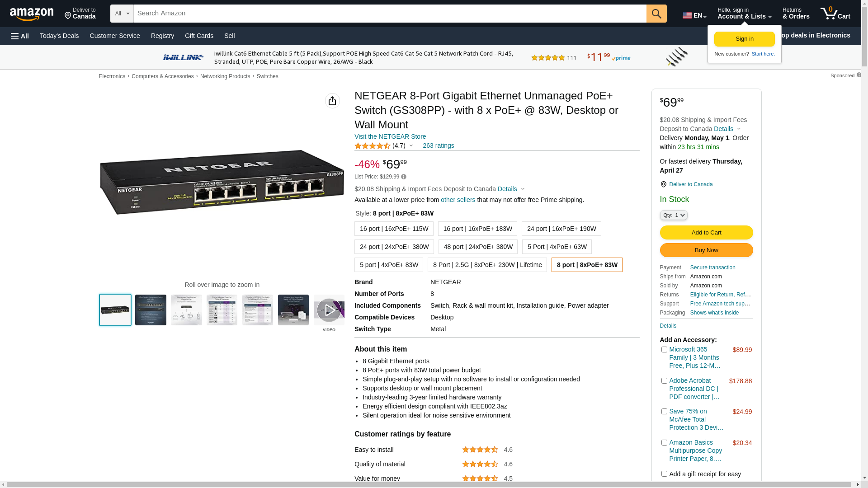Open the All hamburger menu
Viewport: 868px width, 488px height.
pos(20,36)
